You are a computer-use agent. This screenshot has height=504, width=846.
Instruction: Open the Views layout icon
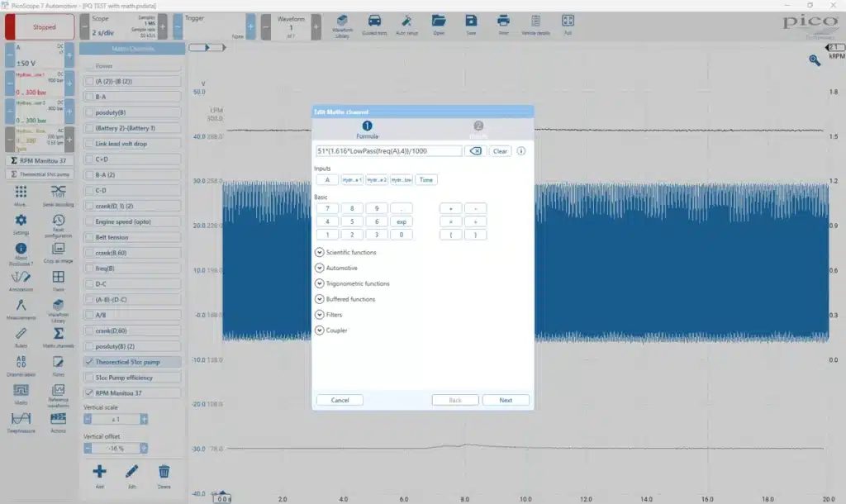[x=59, y=281]
